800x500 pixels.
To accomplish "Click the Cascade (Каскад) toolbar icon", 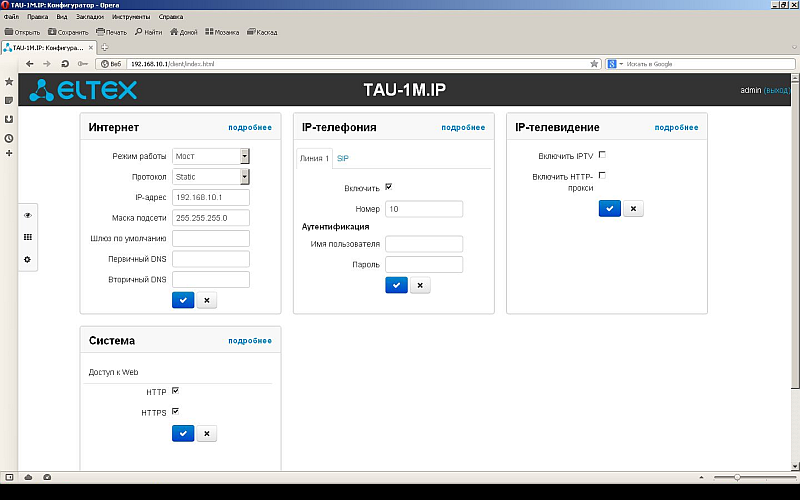I will click(262, 32).
